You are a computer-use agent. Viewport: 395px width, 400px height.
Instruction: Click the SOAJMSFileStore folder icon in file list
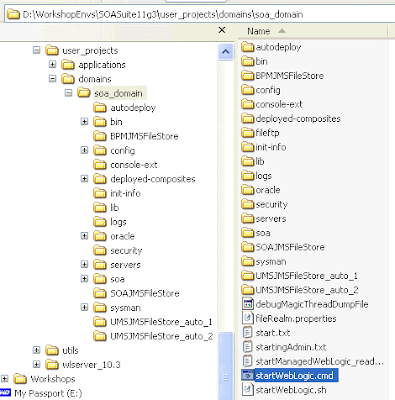(x=248, y=247)
